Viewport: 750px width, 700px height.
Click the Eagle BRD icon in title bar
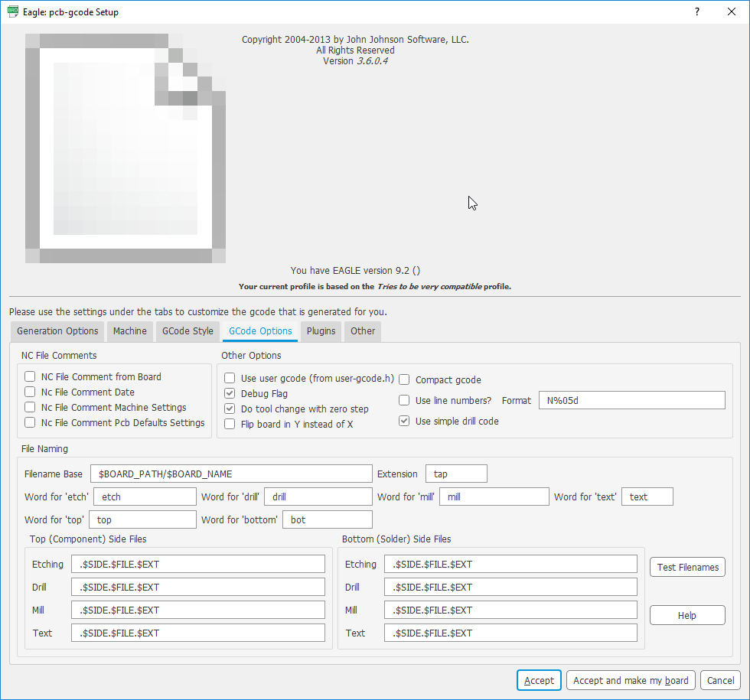(13, 12)
